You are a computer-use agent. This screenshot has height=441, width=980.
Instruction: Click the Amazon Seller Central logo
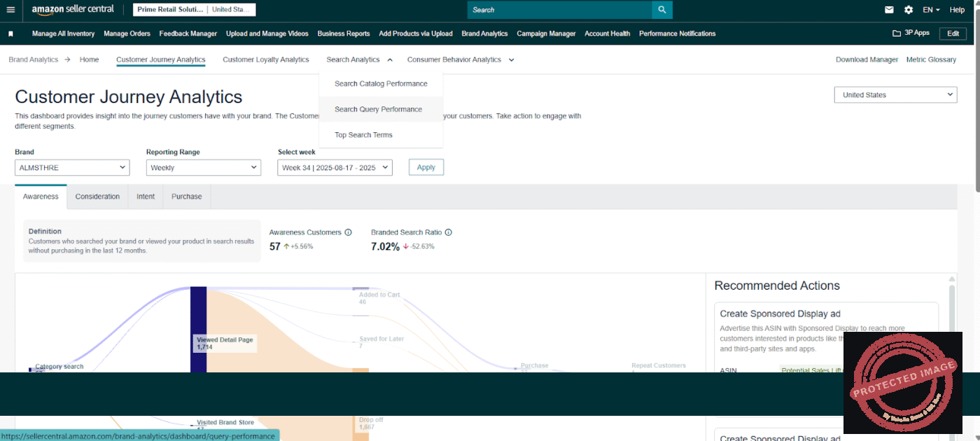(x=73, y=10)
